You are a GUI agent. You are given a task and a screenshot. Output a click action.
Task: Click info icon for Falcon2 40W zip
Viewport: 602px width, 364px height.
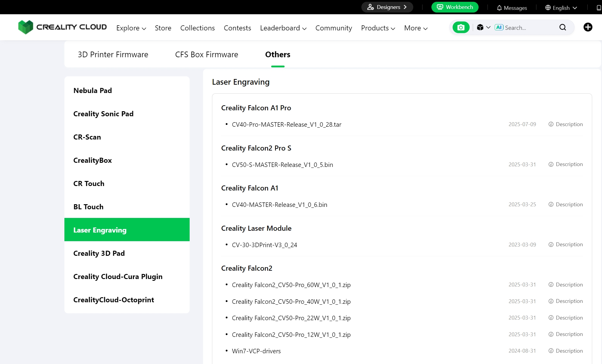551,301
